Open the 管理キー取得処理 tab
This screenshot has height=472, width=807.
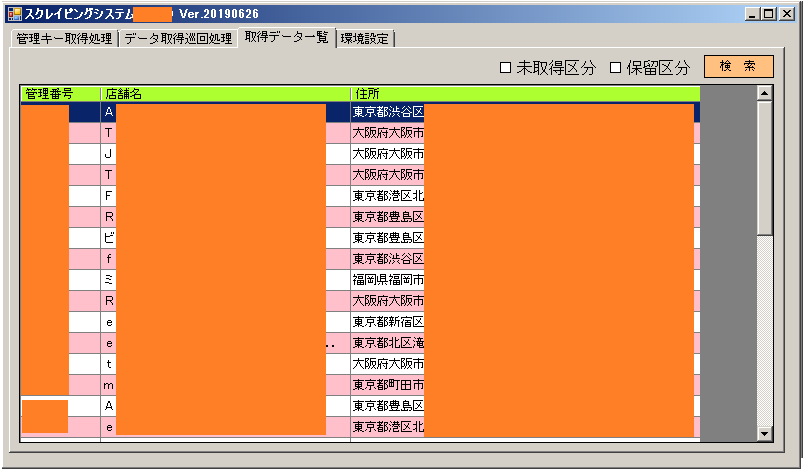click(64, 39)
